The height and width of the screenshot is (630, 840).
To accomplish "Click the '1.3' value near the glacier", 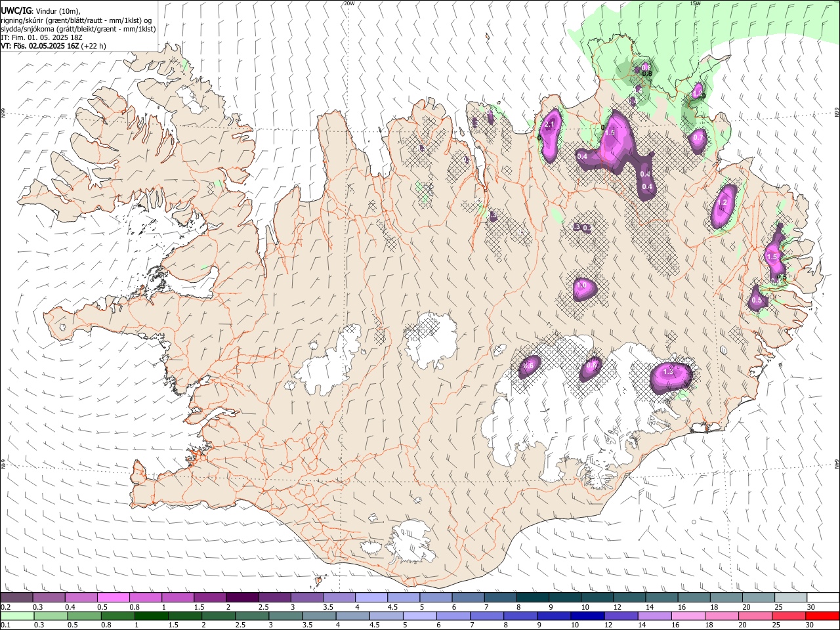I will pos(668,371).
